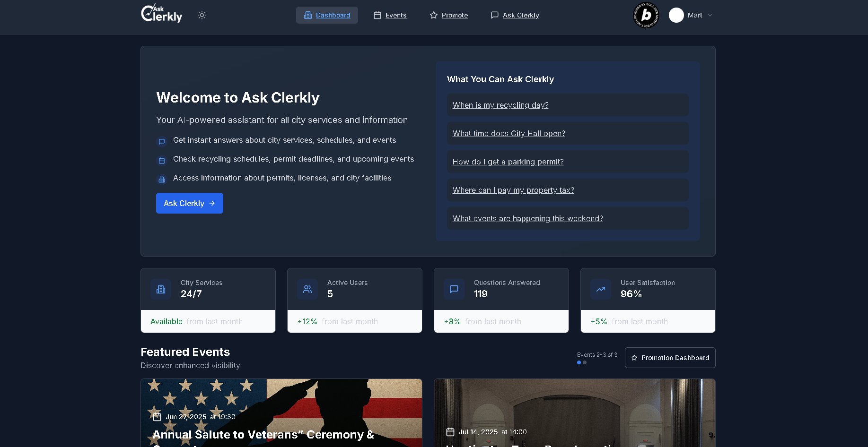Click the Bolt badge icon
The width and height of the screenshot is (868, 447).
tap(646, 15)
